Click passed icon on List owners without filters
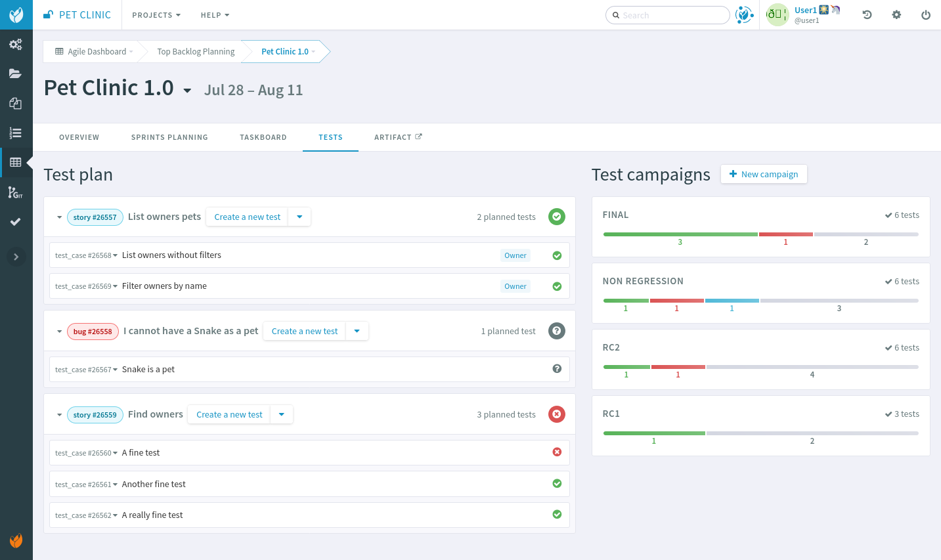The height and width of the screenshot is (560, 941). (x=557, y=255)
